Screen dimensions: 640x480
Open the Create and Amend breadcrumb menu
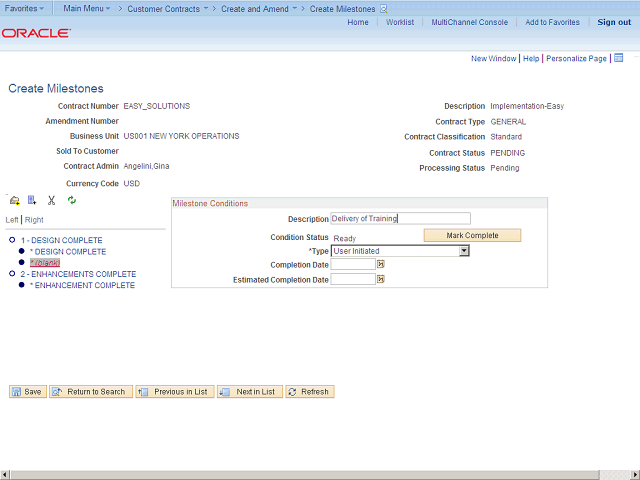tap(259, 9)
